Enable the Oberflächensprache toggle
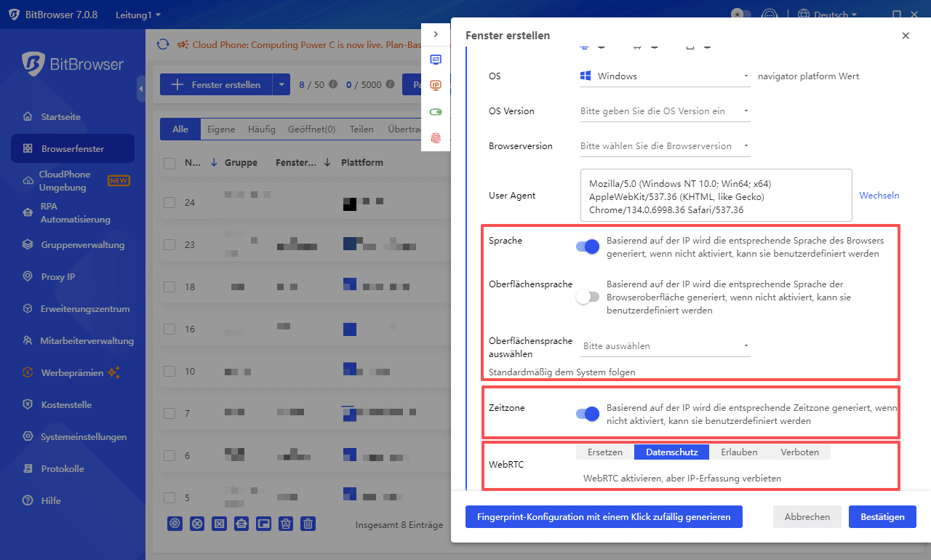The image size is (931, 560). [587, 297]
